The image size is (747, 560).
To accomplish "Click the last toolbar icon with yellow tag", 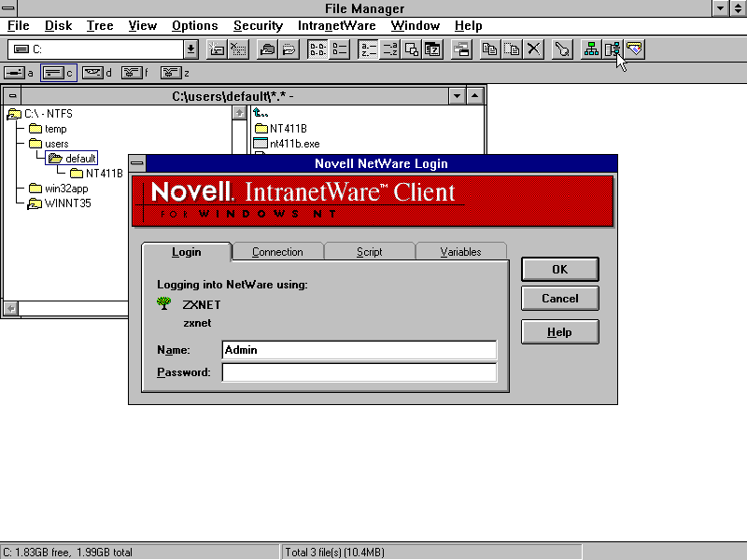I will (635, 49).
